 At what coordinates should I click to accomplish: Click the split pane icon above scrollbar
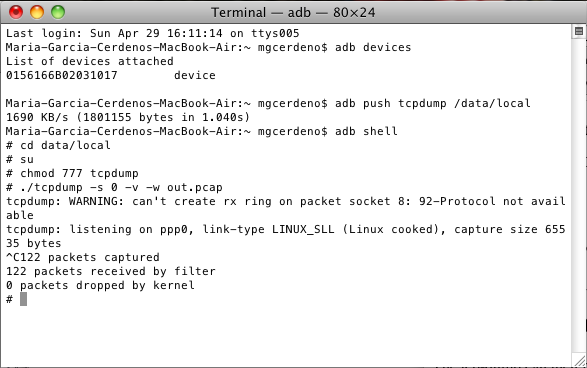click(578, 31)
